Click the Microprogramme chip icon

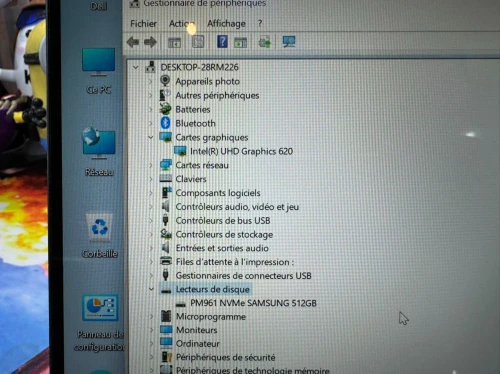click(166, 316)
